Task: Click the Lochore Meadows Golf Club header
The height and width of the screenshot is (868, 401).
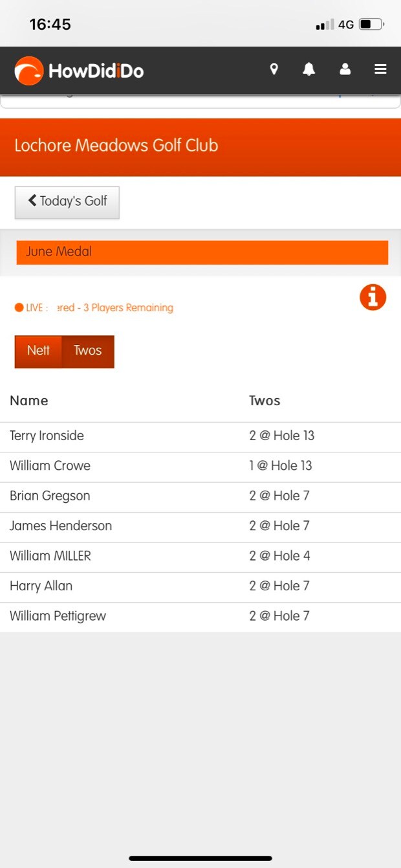Action: tap(116, 146)
